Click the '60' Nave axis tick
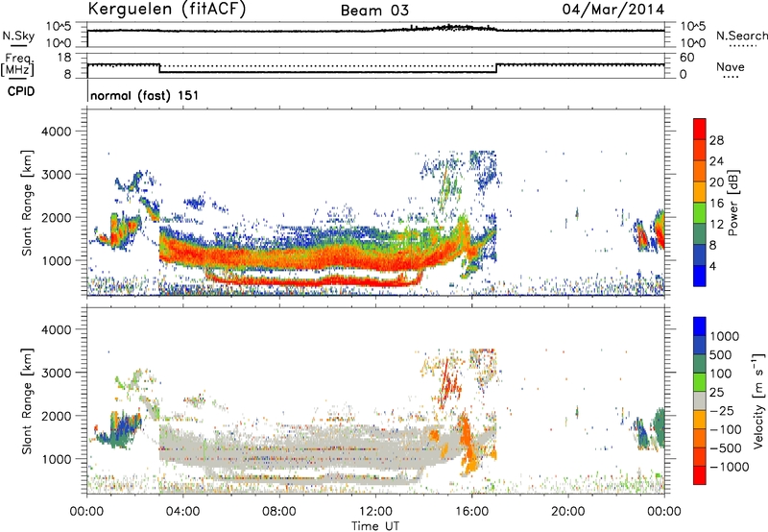768x532 pixels. tap(687, 58)
